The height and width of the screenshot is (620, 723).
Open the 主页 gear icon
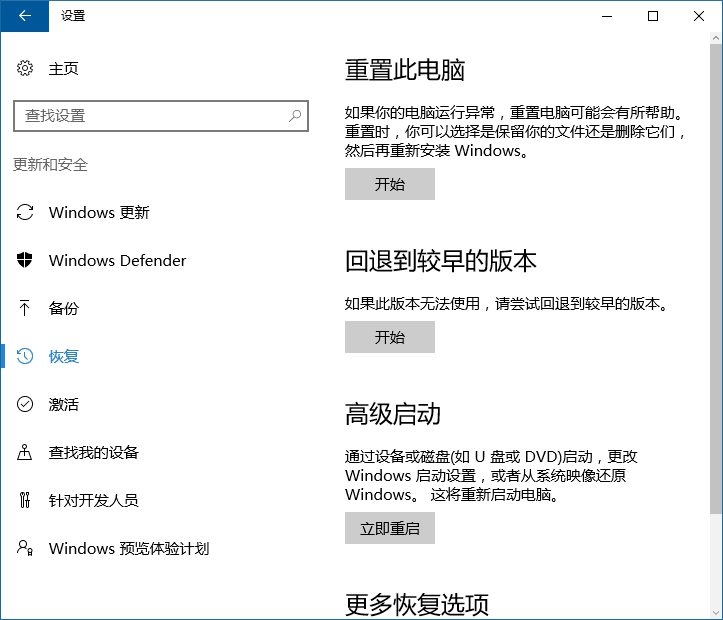coord(25,69)
